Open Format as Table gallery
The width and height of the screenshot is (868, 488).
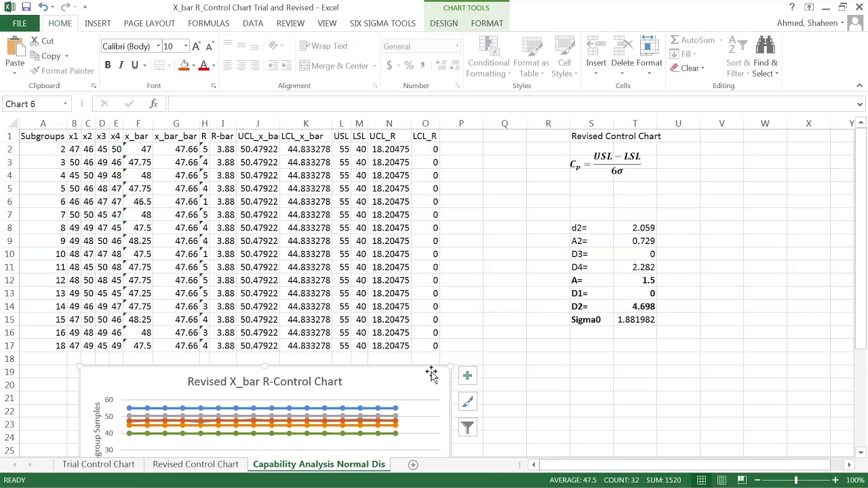click(531, 57)
